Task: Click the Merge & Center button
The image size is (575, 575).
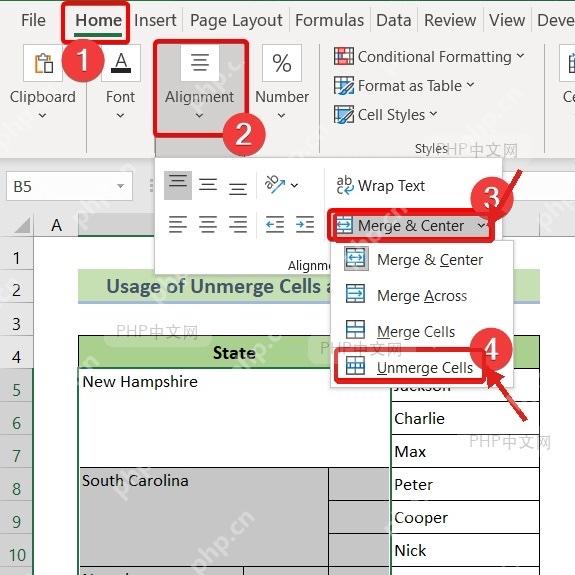Action: pyautogui.click(x=401, y=226)
